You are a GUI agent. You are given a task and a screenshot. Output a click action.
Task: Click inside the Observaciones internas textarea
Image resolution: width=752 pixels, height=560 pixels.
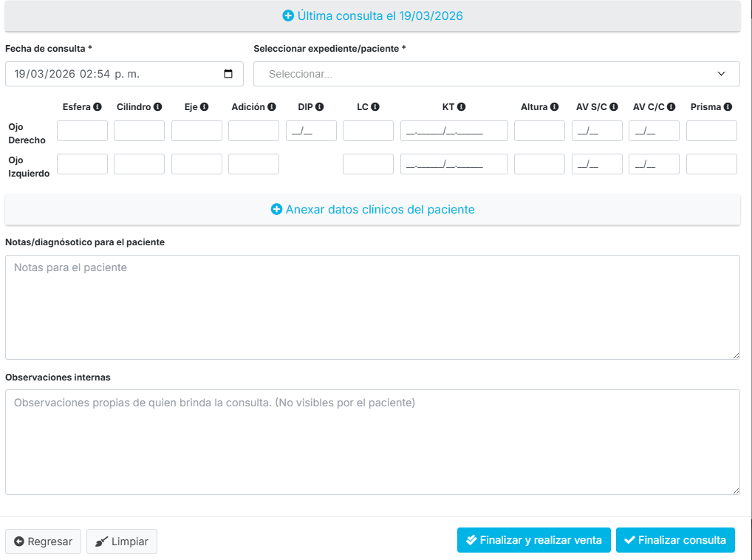(x=372, y=442)
